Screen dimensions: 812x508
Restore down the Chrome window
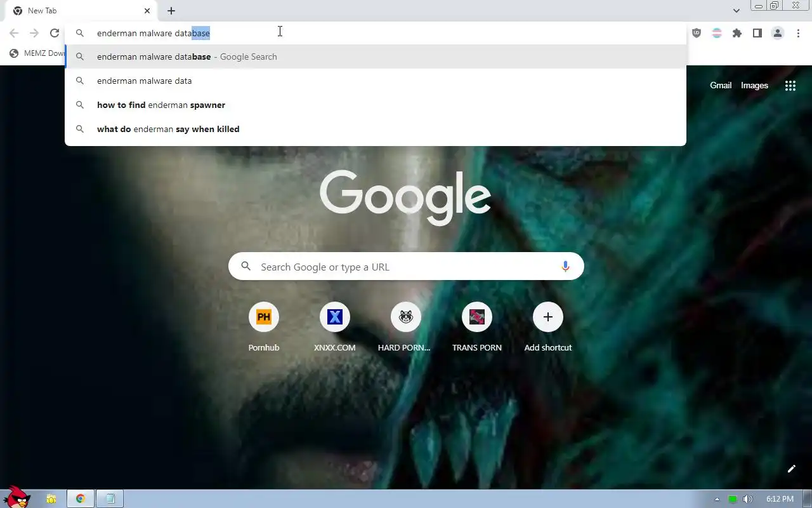point(775,5)
